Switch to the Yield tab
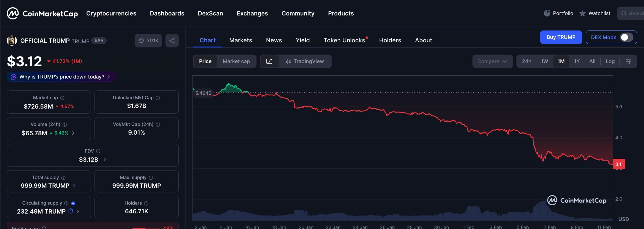The image size is (644, 229). [303, 40]
